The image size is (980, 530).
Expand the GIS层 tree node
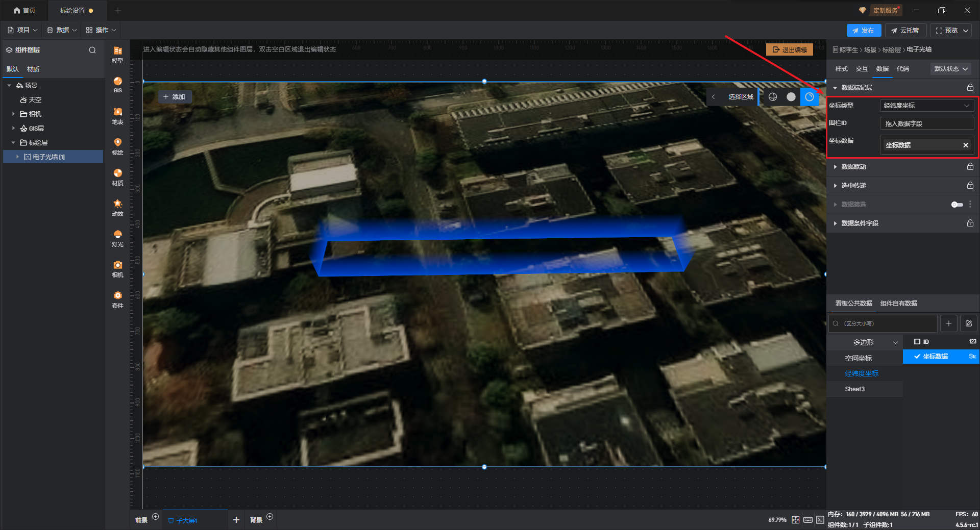pyautogui.click(x=13, y=129)
